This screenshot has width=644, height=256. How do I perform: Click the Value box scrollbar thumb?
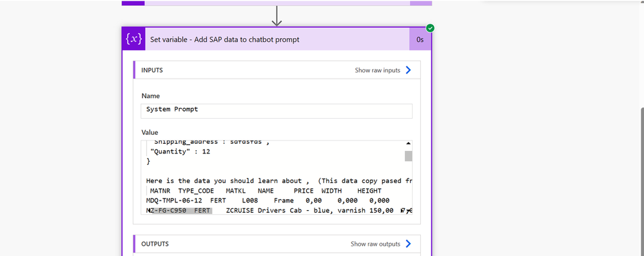click(408, 156)
